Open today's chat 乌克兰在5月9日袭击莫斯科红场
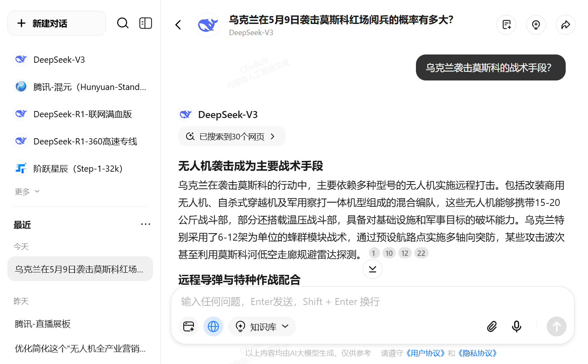The width and height of the screenshot is (588, 364). (x=80, y=269)
